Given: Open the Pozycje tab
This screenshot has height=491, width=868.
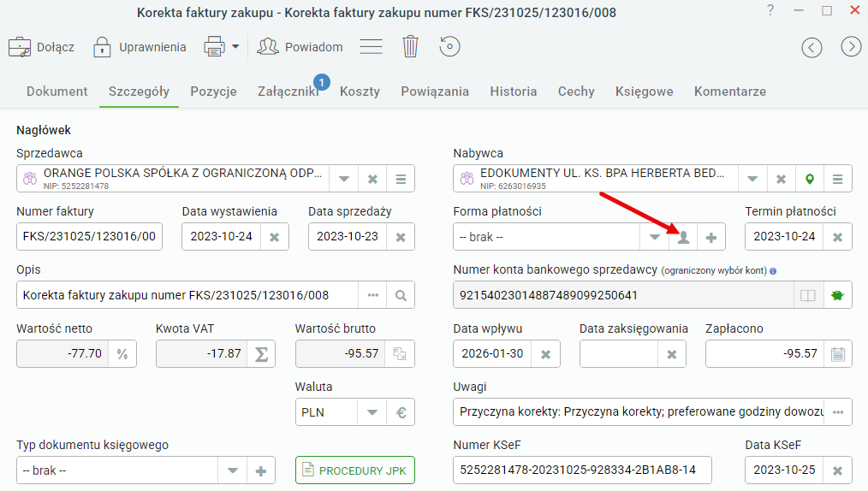Looking at the screenshot, I should click(214, 92).
